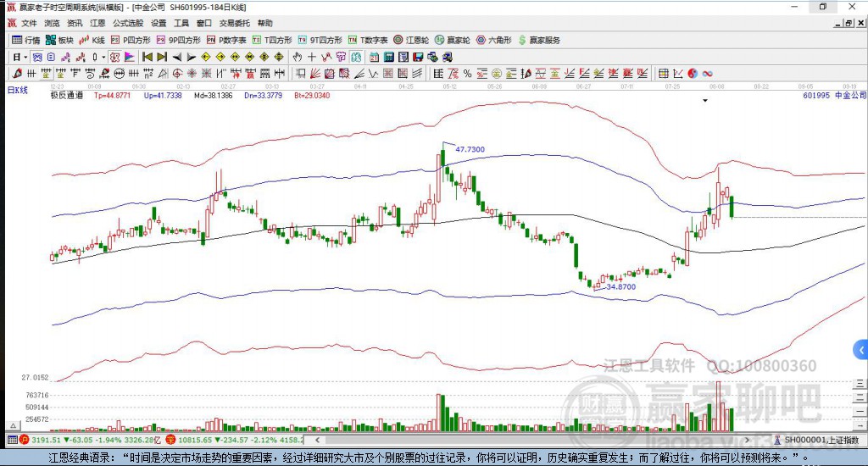Screen dimensions: 868x466
Task: Select the hand pan tool
Action: tap(297, 57)
